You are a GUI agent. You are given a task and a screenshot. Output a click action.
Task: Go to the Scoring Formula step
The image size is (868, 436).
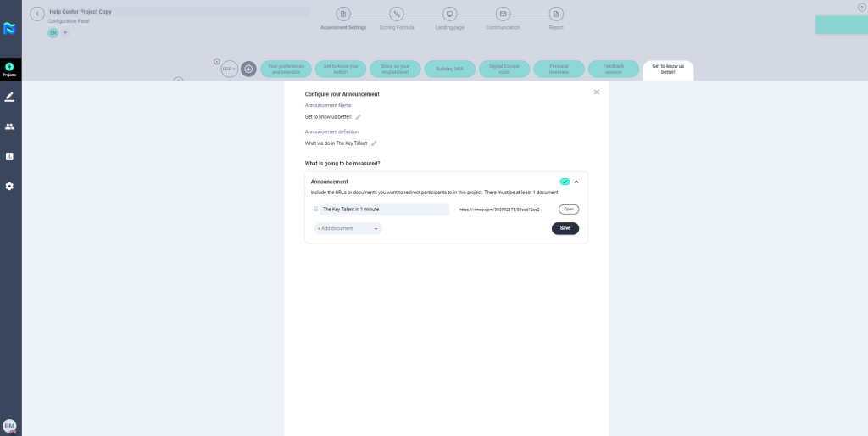pos(397,14)
